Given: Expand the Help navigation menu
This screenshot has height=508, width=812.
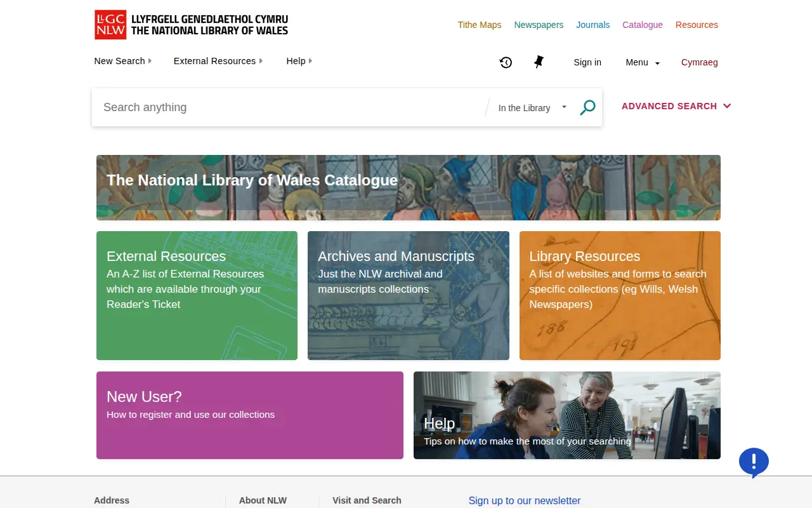Looking at the screenshot, I should (299, 61).
